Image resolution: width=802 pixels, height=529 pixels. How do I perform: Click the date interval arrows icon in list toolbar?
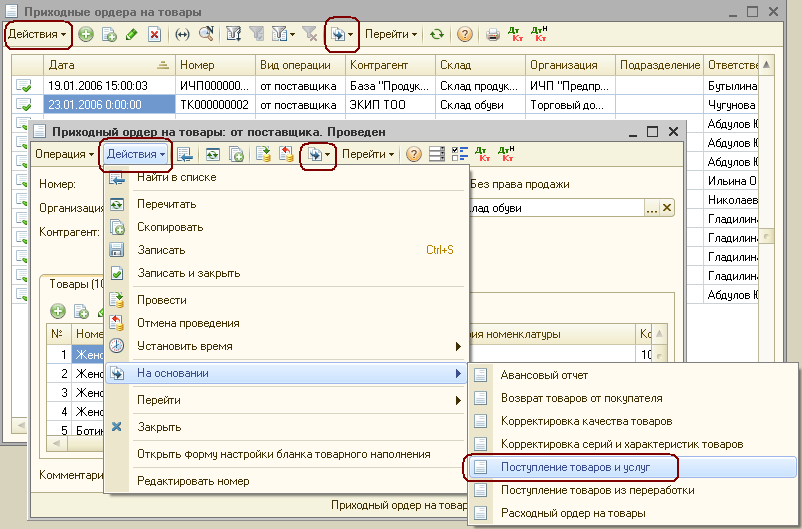tap(183, 35)
